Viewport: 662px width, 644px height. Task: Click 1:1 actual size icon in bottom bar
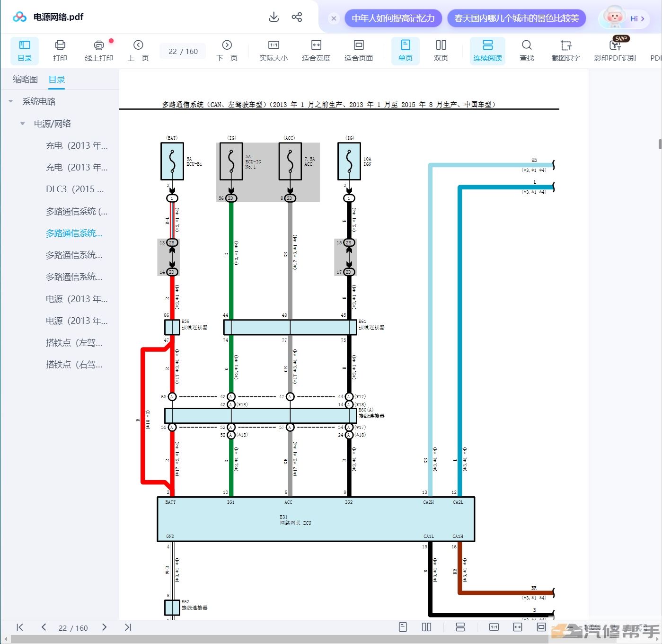[x=494, y=627]
